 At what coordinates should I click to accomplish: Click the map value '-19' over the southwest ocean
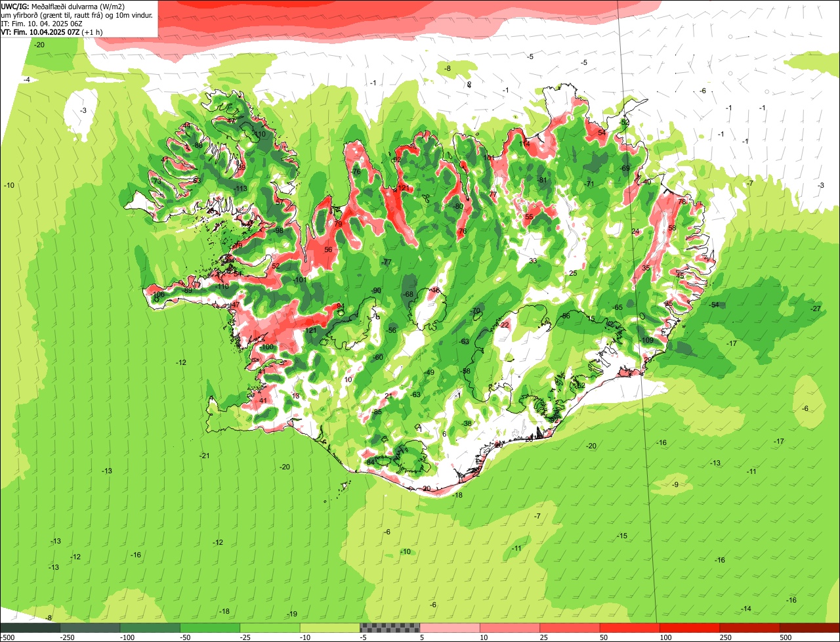292,614
